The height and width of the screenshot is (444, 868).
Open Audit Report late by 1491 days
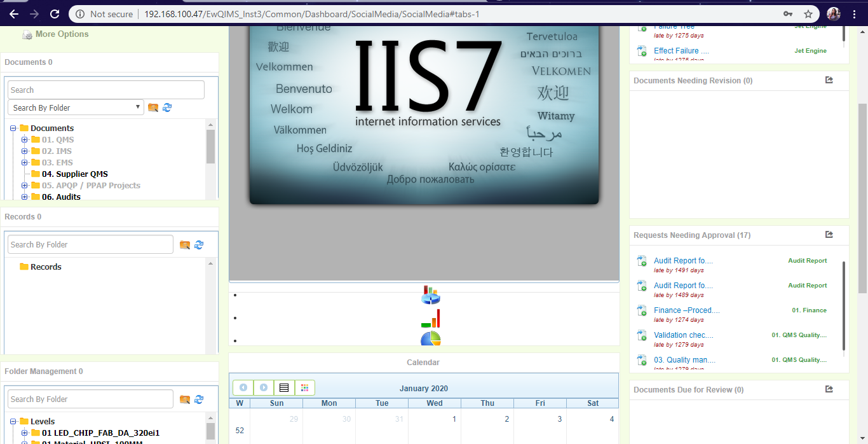click(x=683, y=261)
